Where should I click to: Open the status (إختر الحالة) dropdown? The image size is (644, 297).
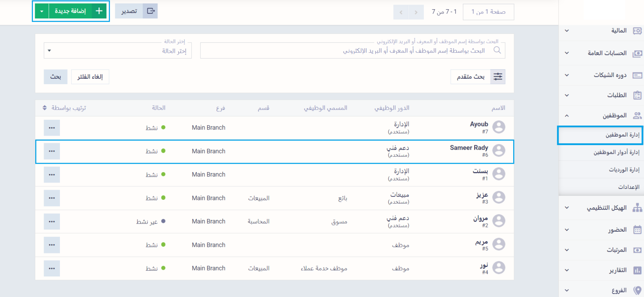point(117,51)
